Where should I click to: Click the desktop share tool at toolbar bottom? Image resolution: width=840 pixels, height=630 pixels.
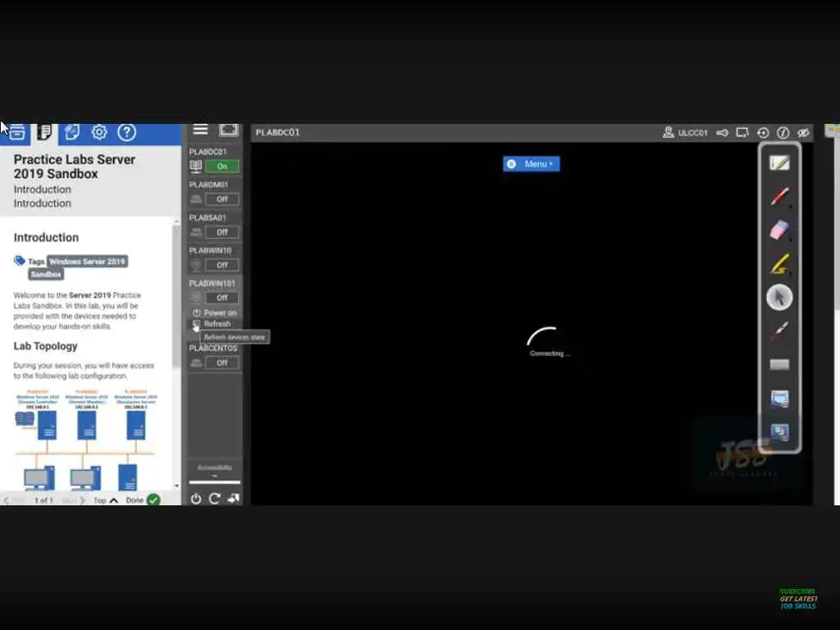(x=779, y=432)
